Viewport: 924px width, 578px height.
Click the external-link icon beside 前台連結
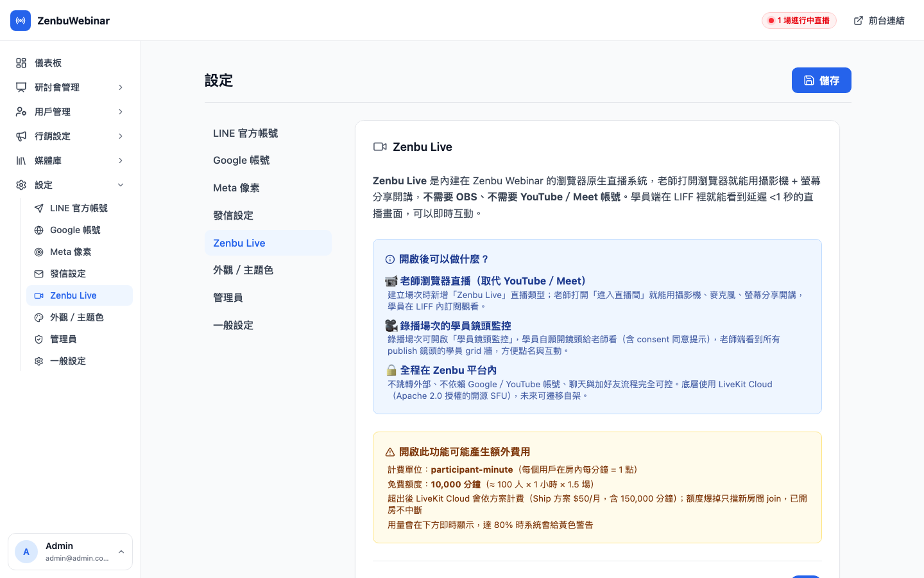click(859, 21)
